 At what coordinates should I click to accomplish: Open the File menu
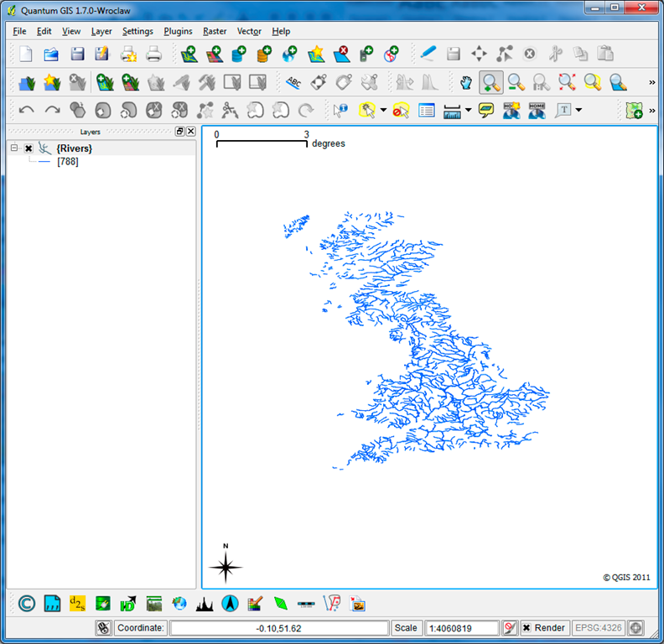click(19, 31)
